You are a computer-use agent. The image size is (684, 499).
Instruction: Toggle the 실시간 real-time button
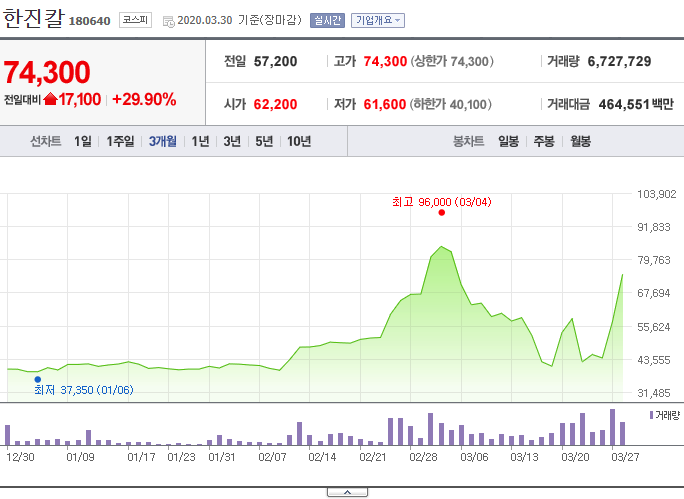(x=327, y=21)
